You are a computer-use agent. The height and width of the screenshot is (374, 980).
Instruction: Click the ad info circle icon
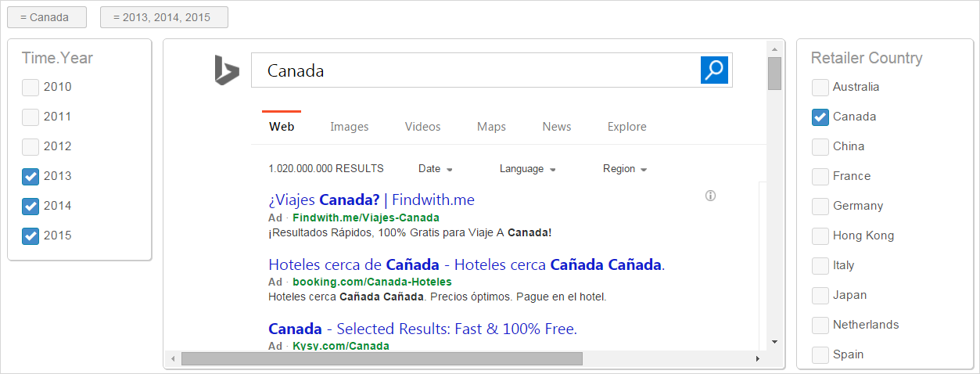[x=710, y=196]
